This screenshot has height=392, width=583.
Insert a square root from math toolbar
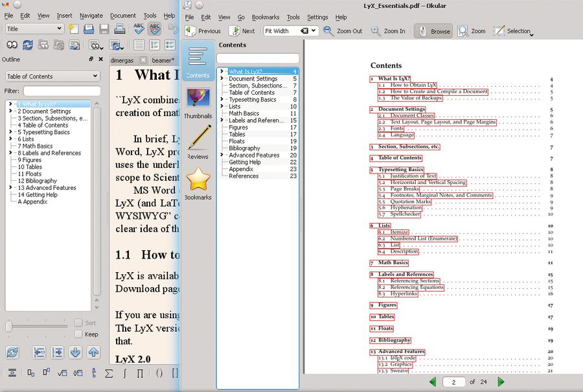[x=62, y=373]
